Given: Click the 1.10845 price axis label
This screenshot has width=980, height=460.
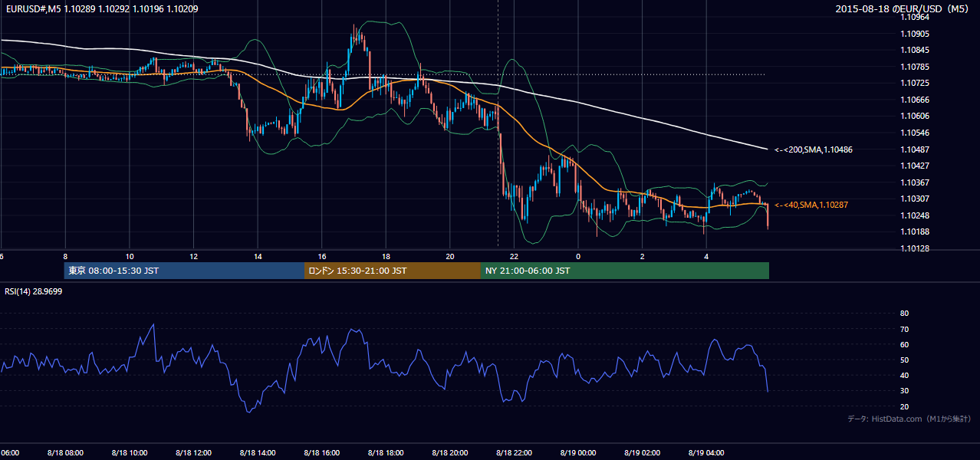Looking at the screenshot, I should click(x=914, y=50).
